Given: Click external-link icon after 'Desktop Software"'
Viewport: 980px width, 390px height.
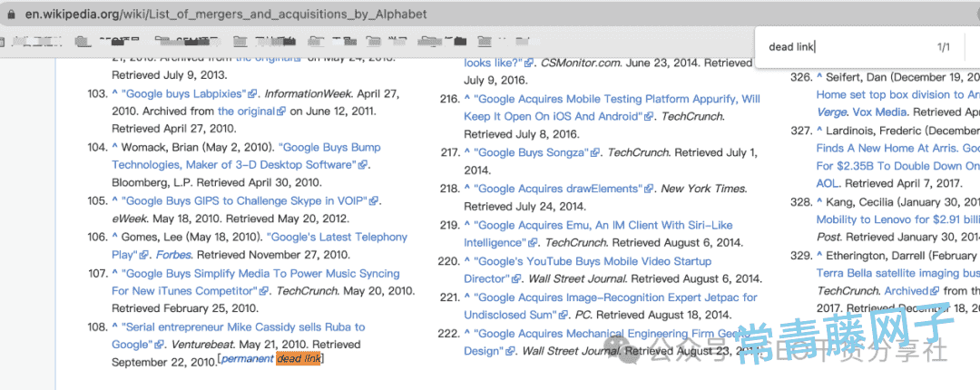Looking at the screenshot, I should click(362, 166).
